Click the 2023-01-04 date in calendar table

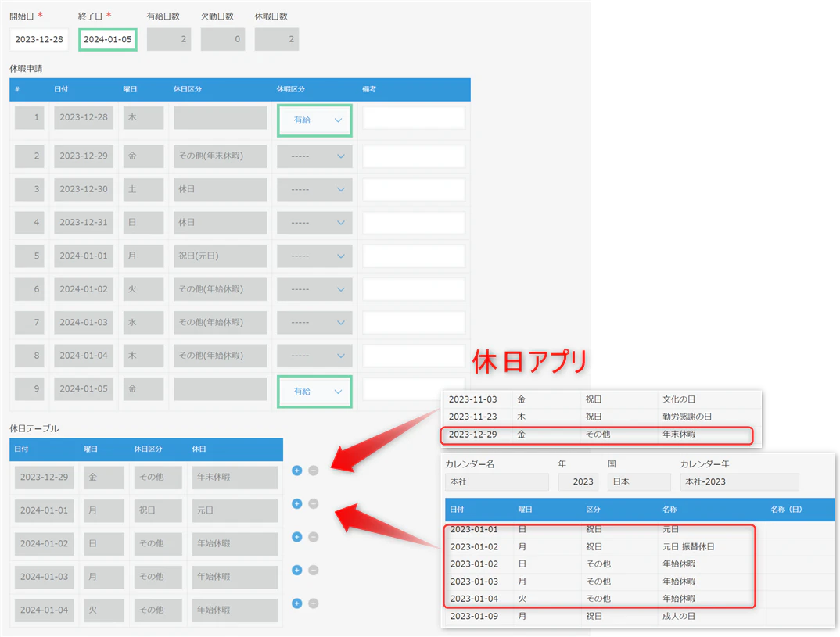click(x=474, y=599)
